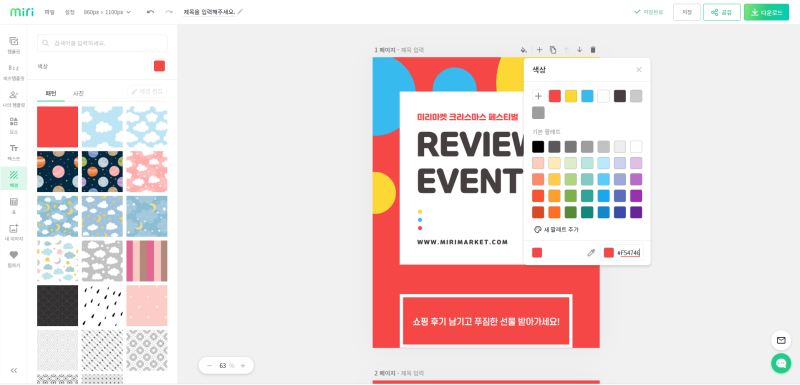Image resolution: width=800 pixels, height=385 pixels.
Task: Click the add new palette icon link
Action: click(x=556, y=229)
